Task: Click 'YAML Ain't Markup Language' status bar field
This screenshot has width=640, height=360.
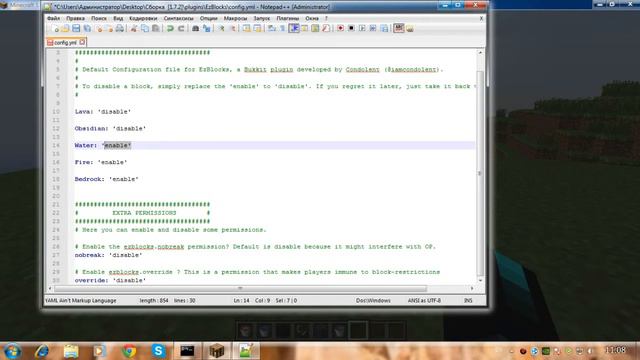Action: pos(81,300)
